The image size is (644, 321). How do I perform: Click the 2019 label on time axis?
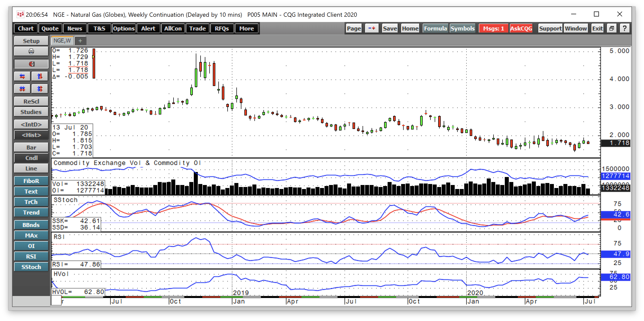pos(241,292)
